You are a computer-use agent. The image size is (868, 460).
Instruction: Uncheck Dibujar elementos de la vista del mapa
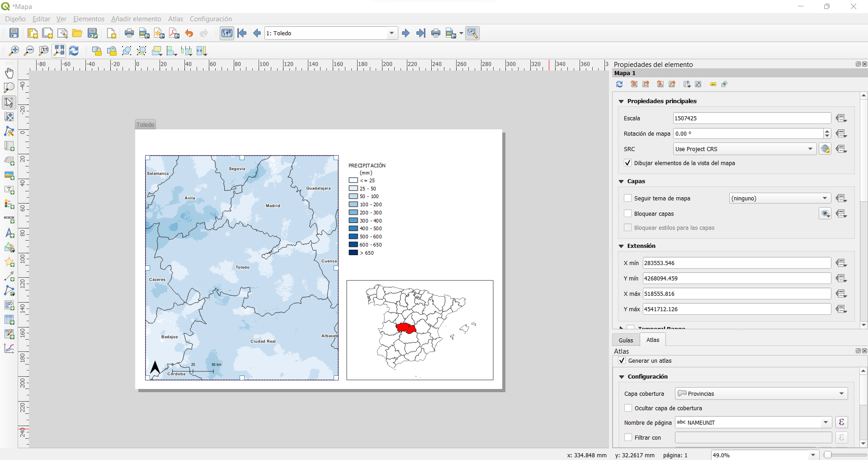pos(627,163)
